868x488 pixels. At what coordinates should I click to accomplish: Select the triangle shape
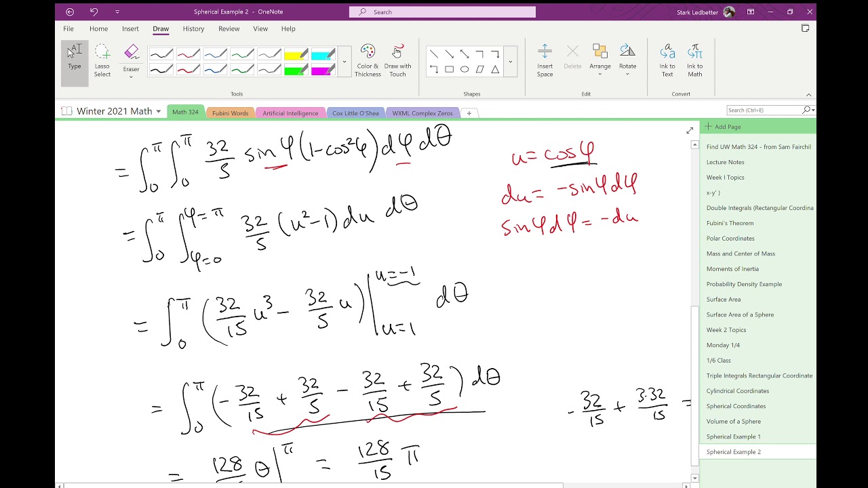pyautogui.click(x=495, y=69)
